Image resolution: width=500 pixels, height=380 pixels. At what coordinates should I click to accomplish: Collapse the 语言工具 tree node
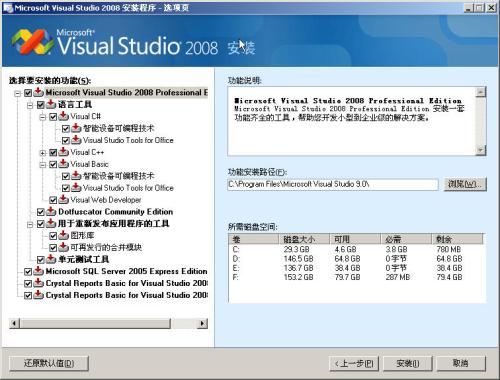pyautogui.click(x=30, y=105)
